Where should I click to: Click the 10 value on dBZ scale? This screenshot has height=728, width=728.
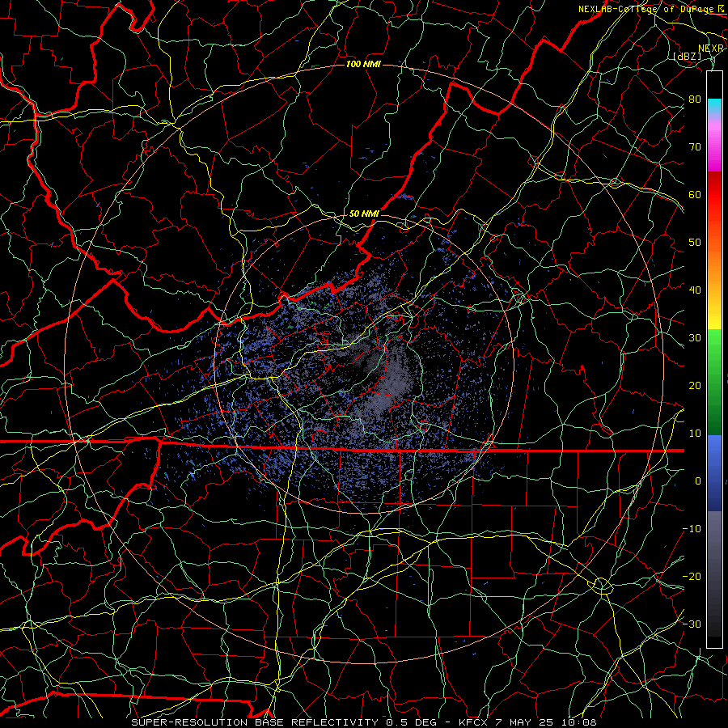pos(695,434)
